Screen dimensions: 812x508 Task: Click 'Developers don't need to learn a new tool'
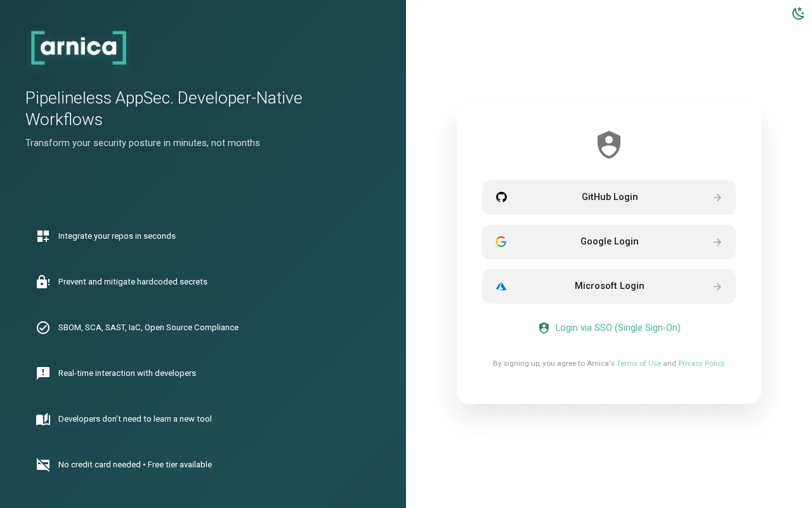(135, 419)
